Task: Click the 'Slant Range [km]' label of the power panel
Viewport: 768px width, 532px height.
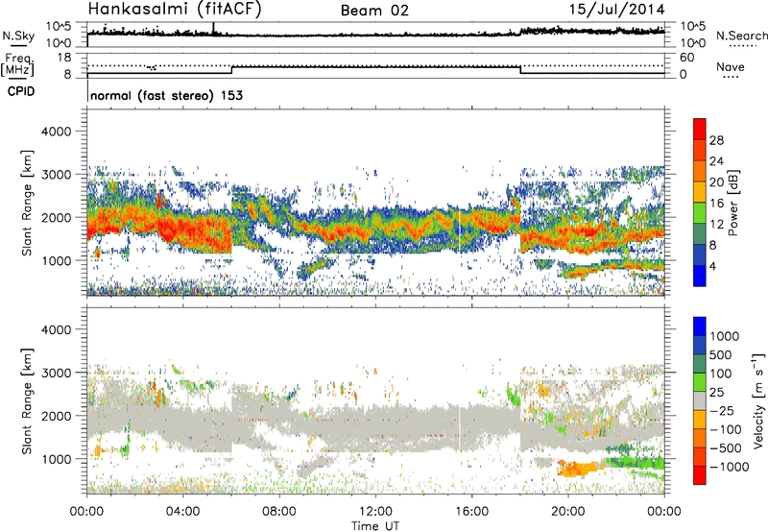Action: click(x=27, y=203)
